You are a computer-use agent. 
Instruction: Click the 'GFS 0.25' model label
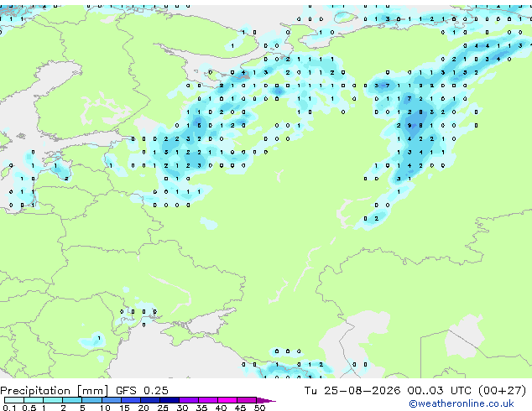[142, 391]
